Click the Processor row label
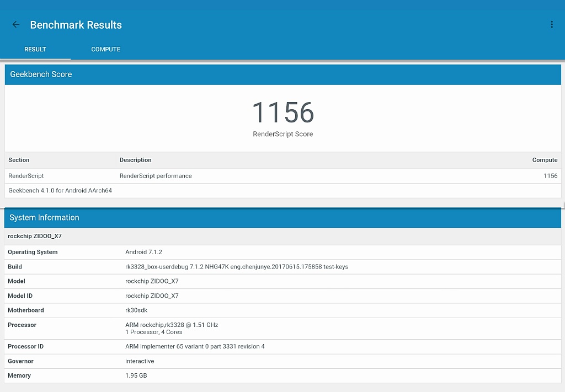Screen dimensions: 565x392 [22, 325]
